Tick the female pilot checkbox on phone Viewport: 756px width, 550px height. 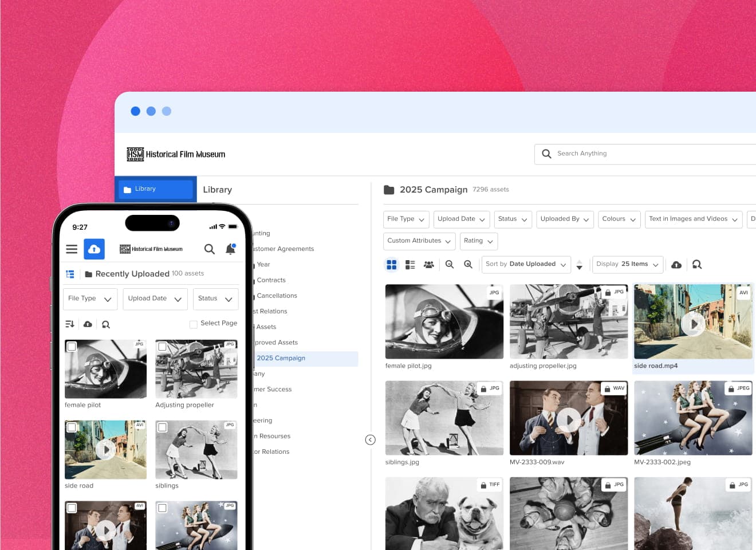coord(72,347)
